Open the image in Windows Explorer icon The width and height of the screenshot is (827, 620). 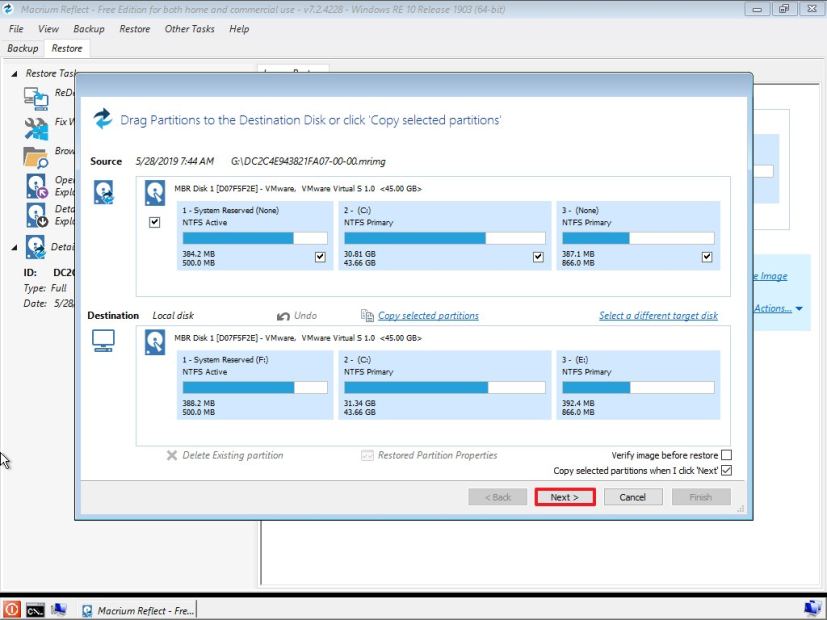[x=35, y=186]
